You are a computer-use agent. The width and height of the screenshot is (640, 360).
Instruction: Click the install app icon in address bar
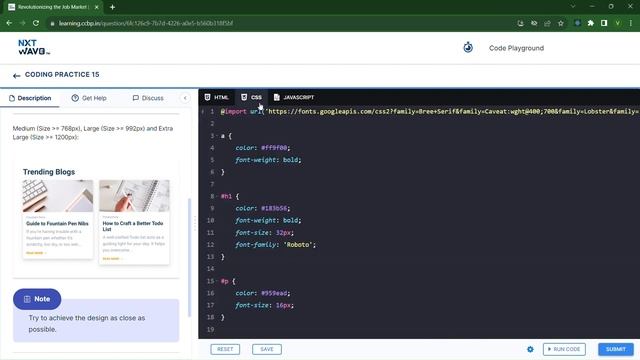point(520,23)
